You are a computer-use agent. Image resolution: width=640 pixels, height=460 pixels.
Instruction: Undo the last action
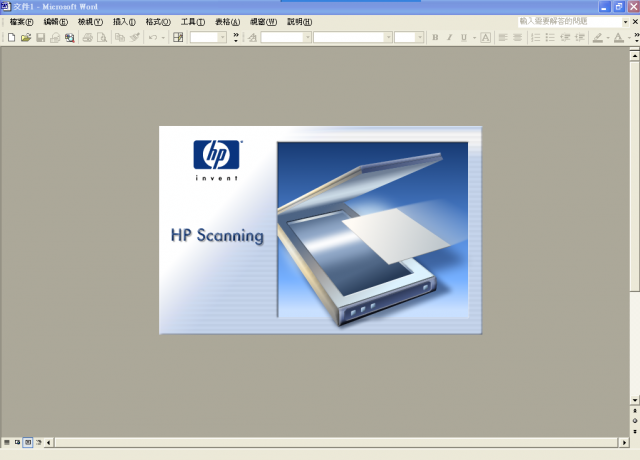click(153, 38)
